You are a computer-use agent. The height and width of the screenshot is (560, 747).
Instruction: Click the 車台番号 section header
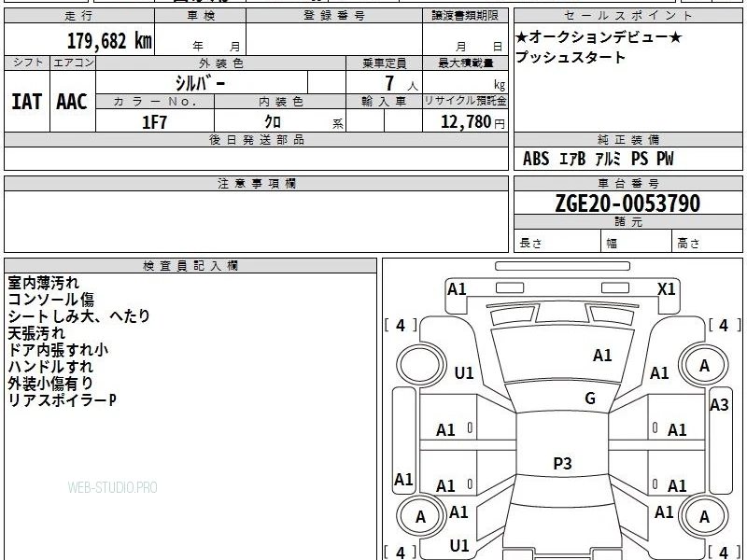pyautogui.click(x=627, y=183)
